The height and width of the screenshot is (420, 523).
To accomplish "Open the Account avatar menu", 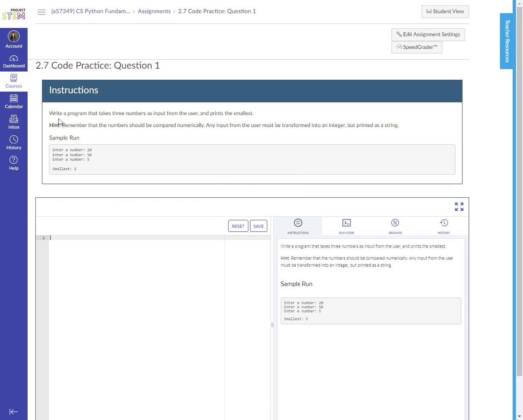I will (14, 39).
